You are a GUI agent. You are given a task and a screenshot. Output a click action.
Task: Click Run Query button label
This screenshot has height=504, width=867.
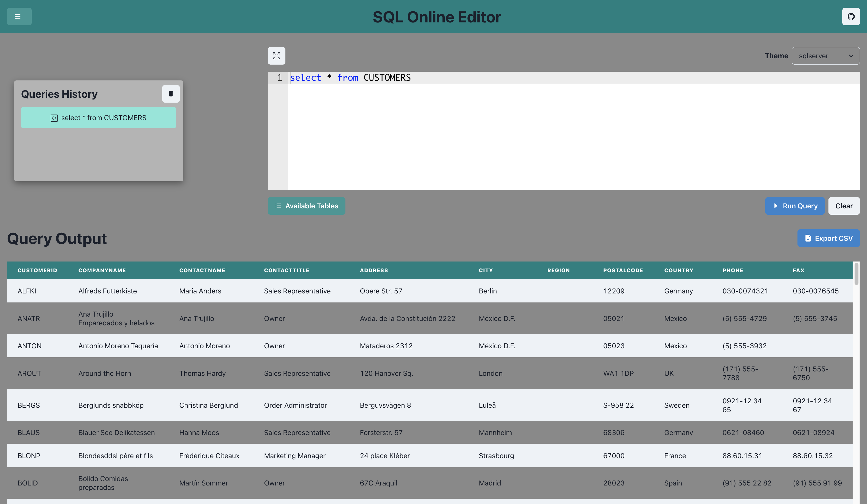coord(800,206)
